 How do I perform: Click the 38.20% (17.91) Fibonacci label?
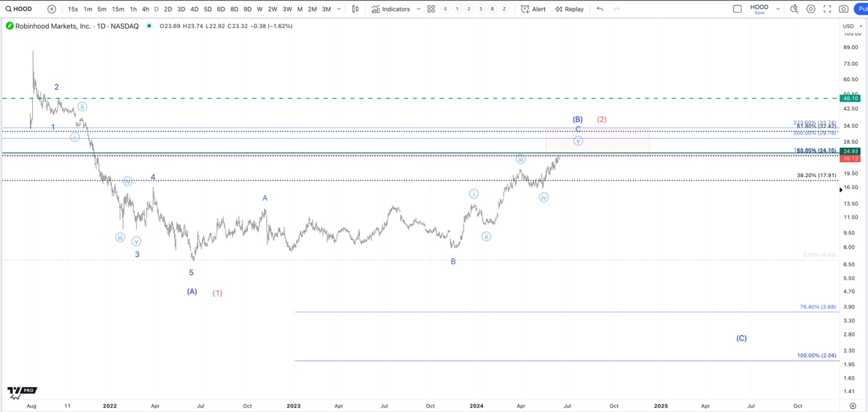pyautogui.click(x=816, y=175)
